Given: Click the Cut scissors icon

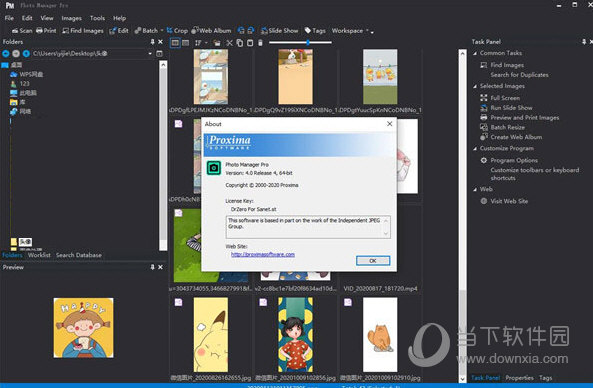Looking at the screenshot, I should 229,43.
